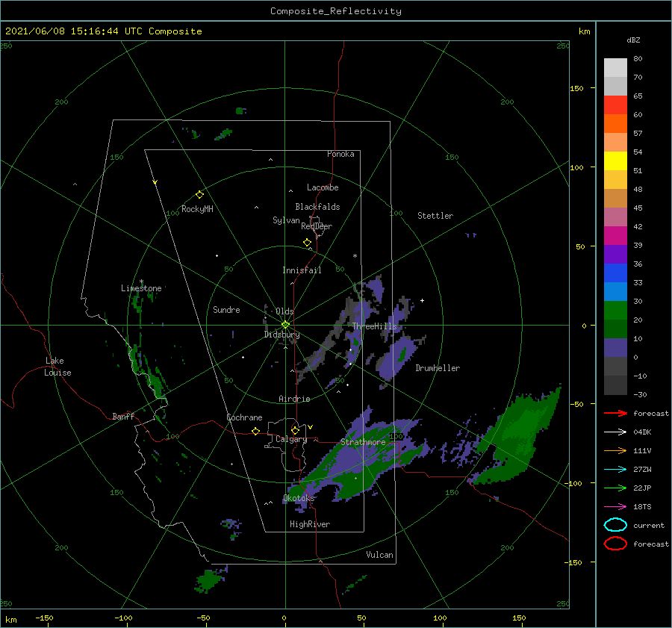The image size is (672, 628).
Task: Click the orange 111V arrow in legend
Action: (615, 450)
